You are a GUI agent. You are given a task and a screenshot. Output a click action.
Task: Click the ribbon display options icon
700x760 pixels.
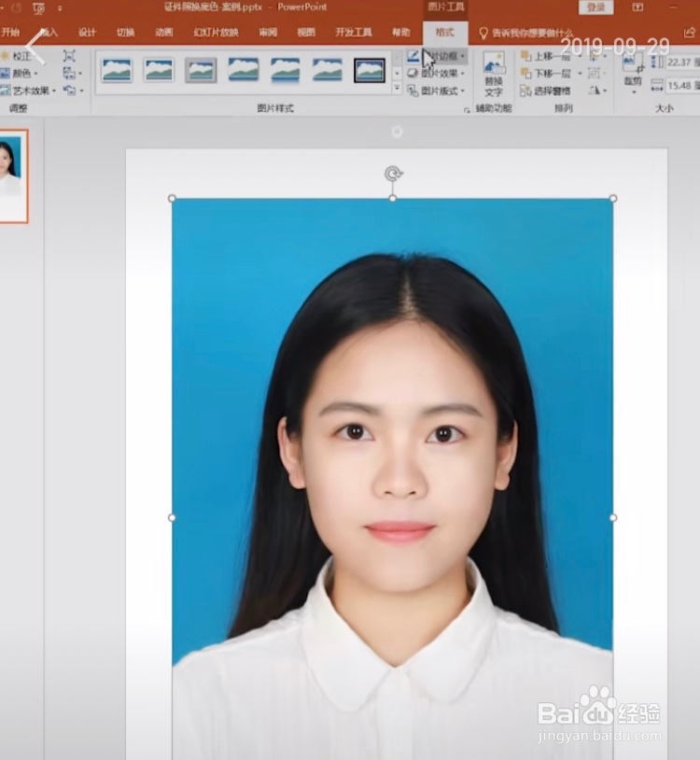(638, 7)
